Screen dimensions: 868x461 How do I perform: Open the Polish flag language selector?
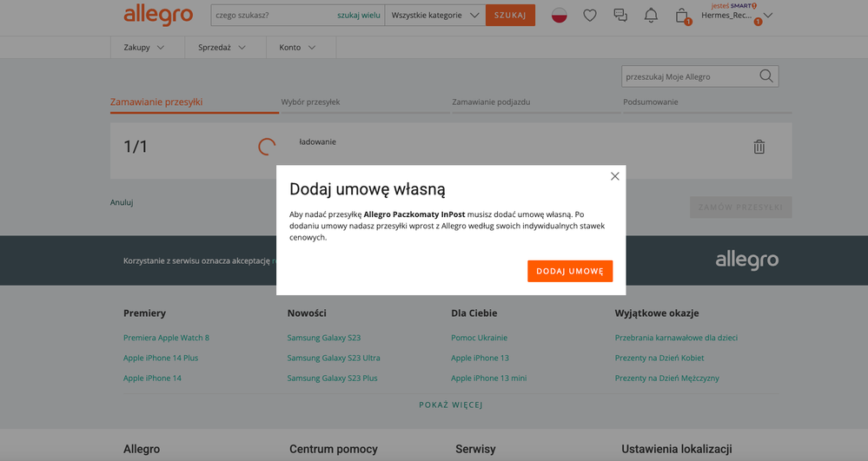tap(559, 16)
